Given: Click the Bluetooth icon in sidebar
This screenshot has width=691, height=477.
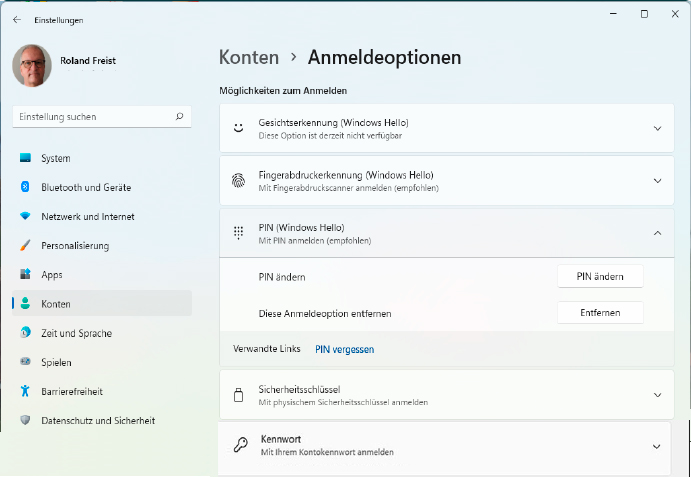Looking at the screenshot, I should click(x=25, y=187).
